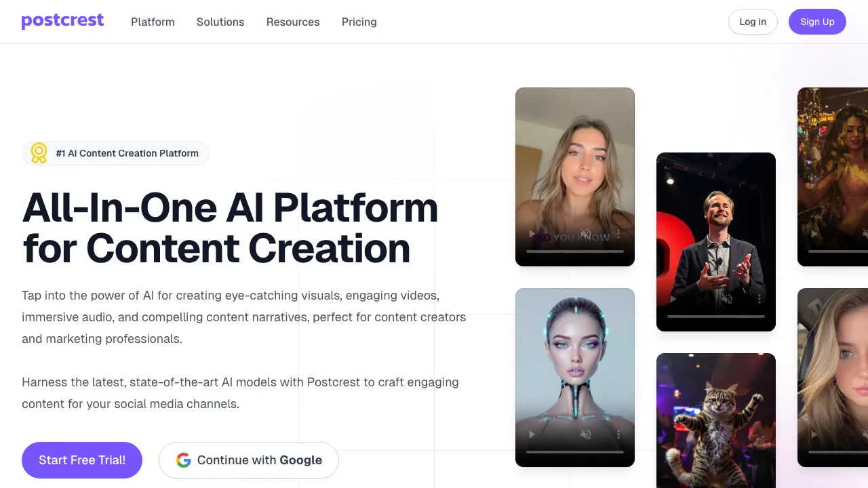Click the Google logo in Continue button
The image size is (868, 488).
[x=183, y=460]
